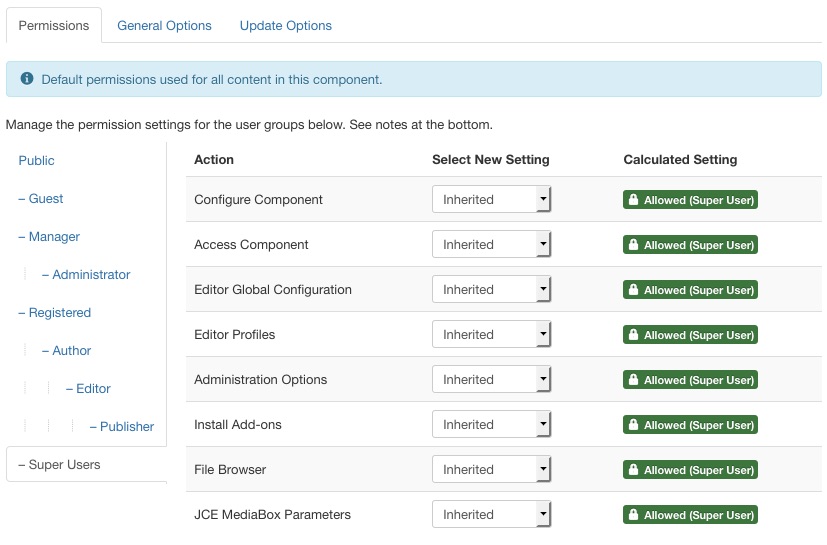Switch to the General Options tab
Screen dimensions: 827x545
click(x=164, y=26)
